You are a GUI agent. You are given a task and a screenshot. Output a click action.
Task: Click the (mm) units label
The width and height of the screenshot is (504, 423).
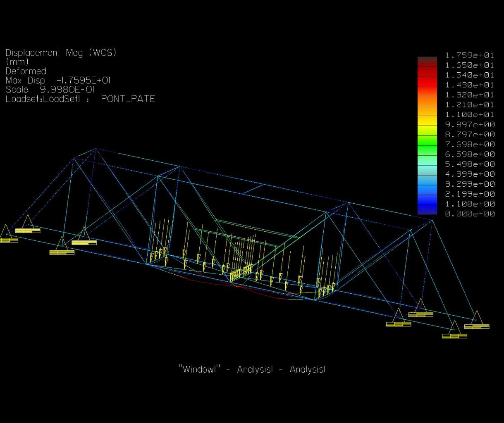pyautogui.click(x=17, y=62)
